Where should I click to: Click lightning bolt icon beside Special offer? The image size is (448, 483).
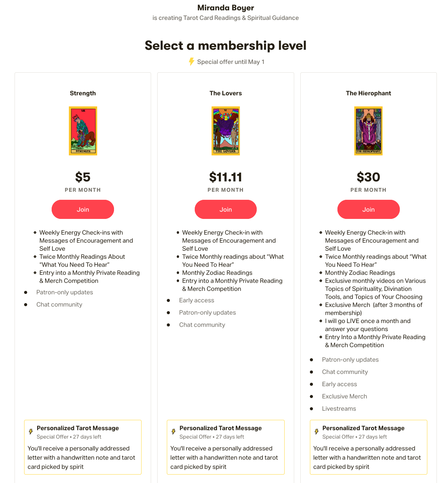[x=191, y=62]
